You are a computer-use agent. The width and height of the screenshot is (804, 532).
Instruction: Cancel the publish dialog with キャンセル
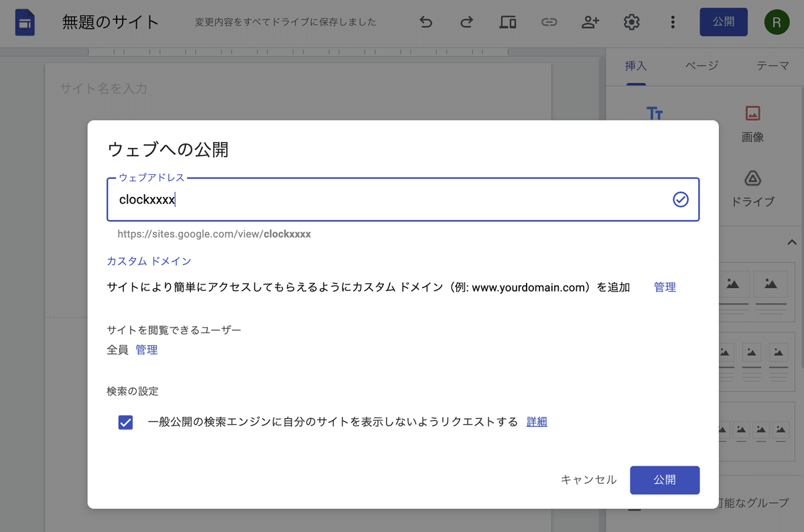tap(588, 480)
